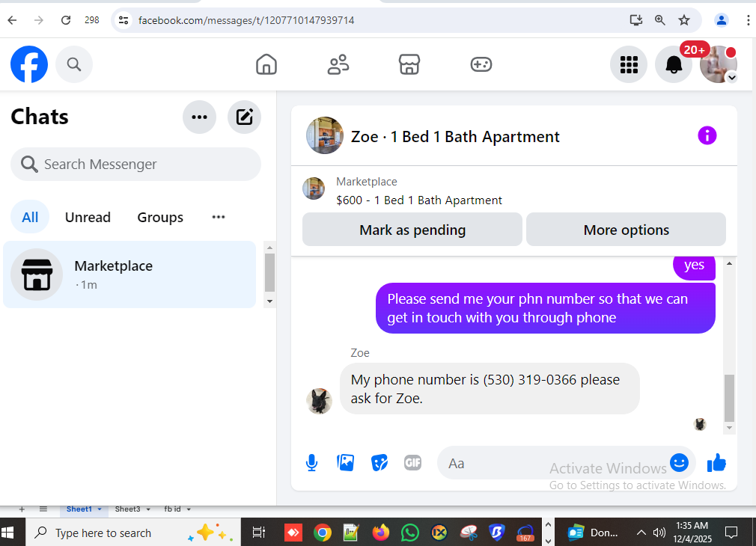Viewport: 756px width, 546px height.
Task: Click Zoe 1 Bed 1 Bath Apartment header
Action: 454,137
